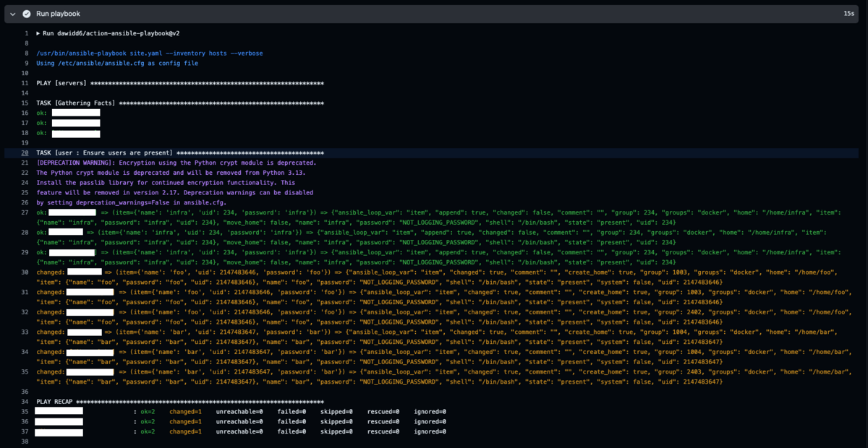Click the TASK [user : Ensure users are present] line
Screen dimensions: 868x448
[x=179, y=153]
